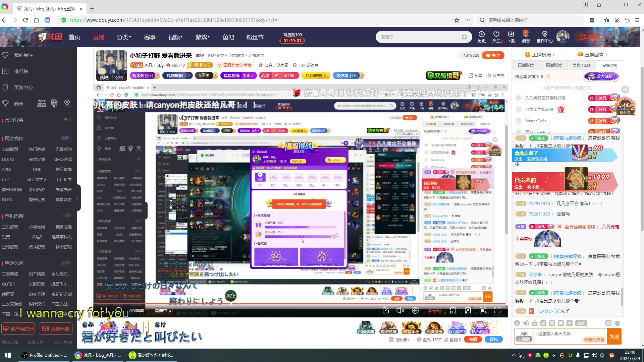The height and width of the screenshot is (362, 644).
Task: Open the blue 背包 backpack button
Action: click(x=494, y=340)
